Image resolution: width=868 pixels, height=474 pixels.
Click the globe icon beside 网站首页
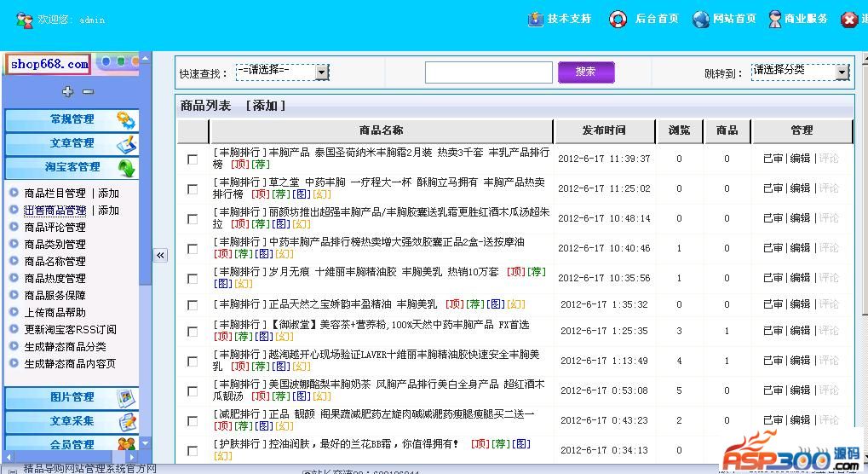coord(700,19)
